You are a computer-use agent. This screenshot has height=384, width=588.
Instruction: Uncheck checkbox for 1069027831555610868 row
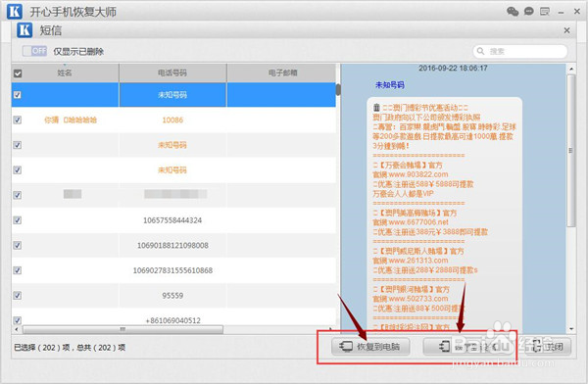(18, 270)
